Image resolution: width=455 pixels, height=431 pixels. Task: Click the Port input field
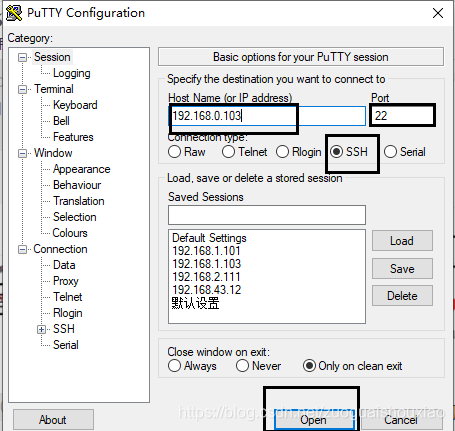(x=402, y=116)
